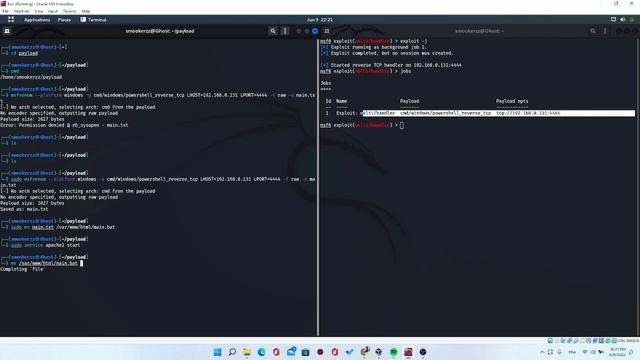Open File Explorer from the taskbar

tap(247, 352)
